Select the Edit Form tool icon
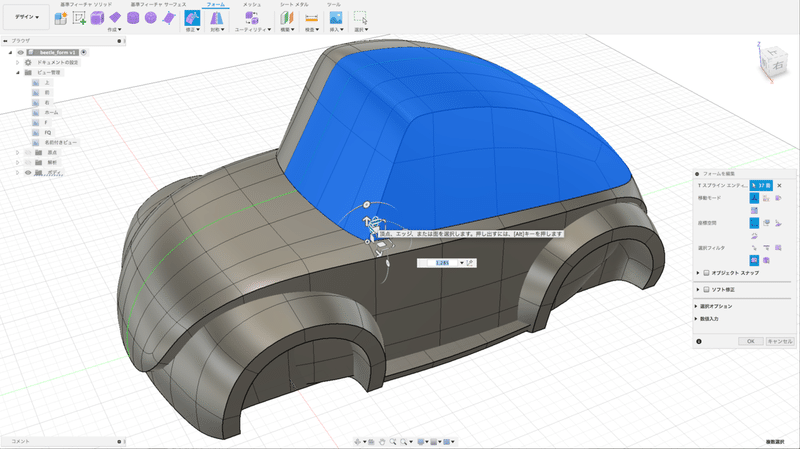 [192, 18]
